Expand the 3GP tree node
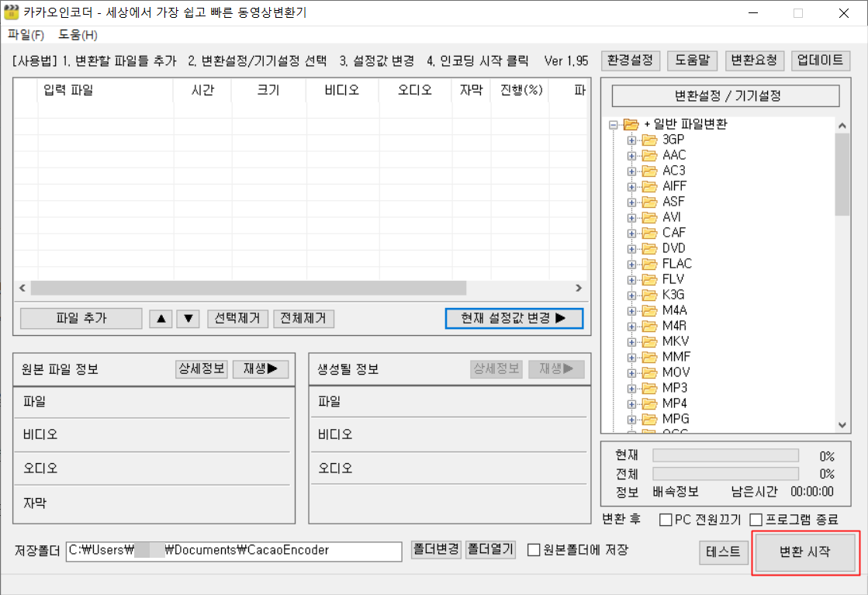Screen dimensions: 868x595 pos(631,140)
